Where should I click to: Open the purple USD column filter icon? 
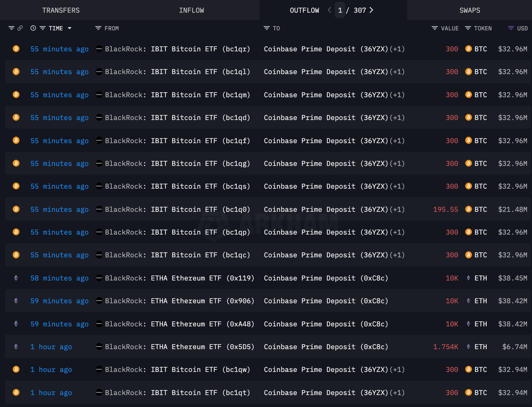511,28
